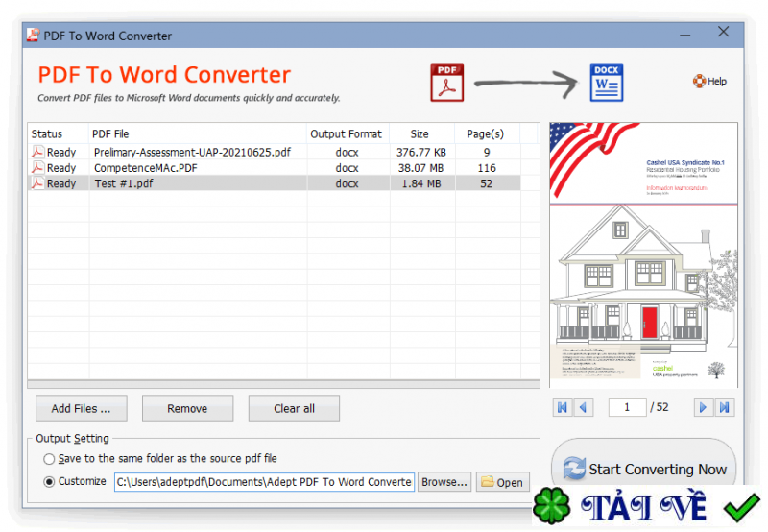Click the 38.07 MB size cell
The width and height of the screenshot is (768, 532).
(420, 168)
